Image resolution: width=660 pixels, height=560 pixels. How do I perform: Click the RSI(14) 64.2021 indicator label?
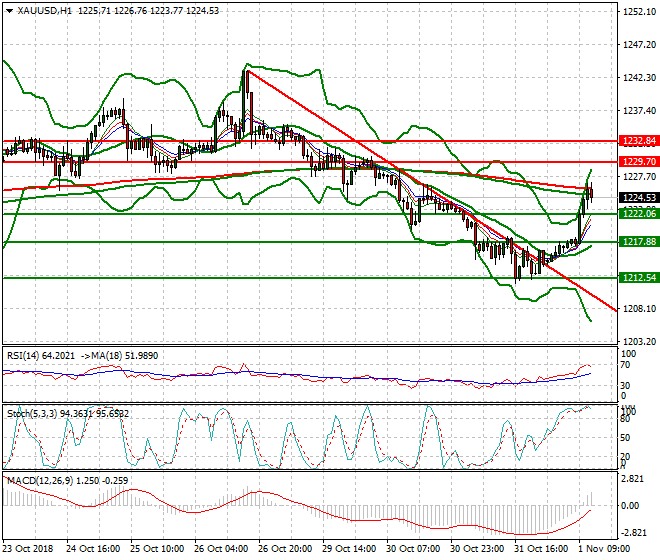click(x=41, y=356)
